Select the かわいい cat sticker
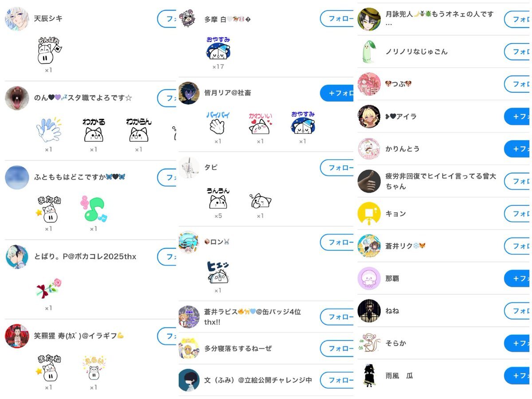 pos(260,123)
